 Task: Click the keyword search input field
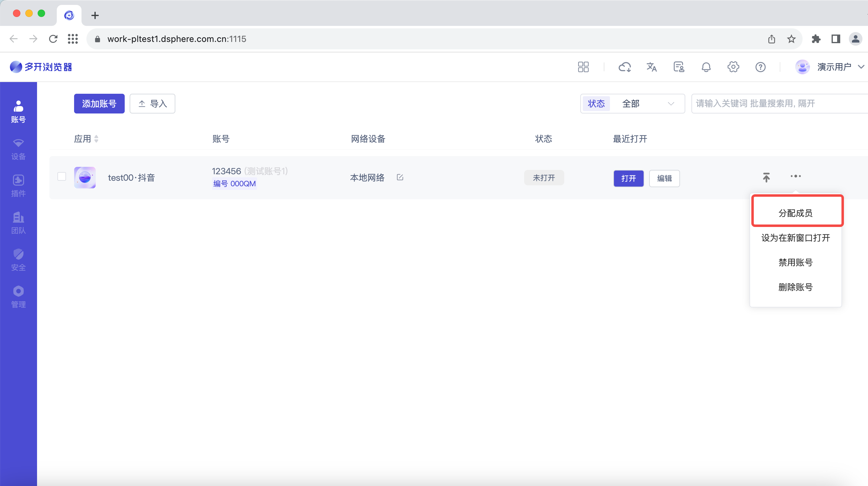click(779, 104)
